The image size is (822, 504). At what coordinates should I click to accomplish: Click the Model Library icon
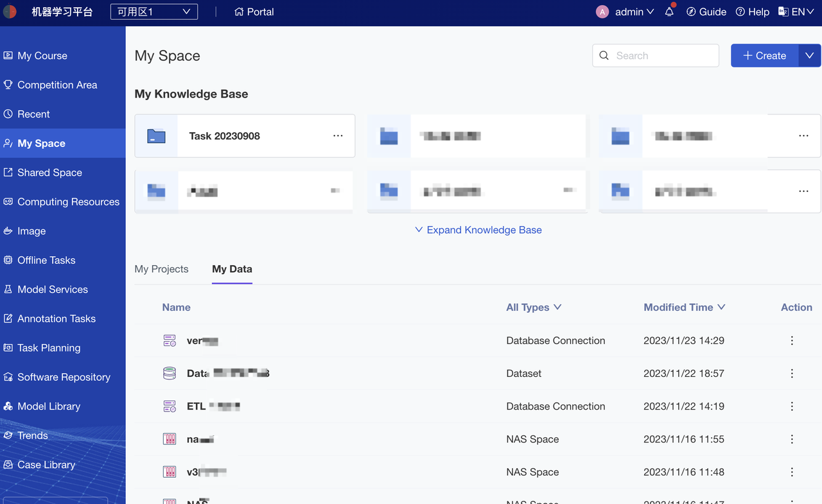click(8, 406)
